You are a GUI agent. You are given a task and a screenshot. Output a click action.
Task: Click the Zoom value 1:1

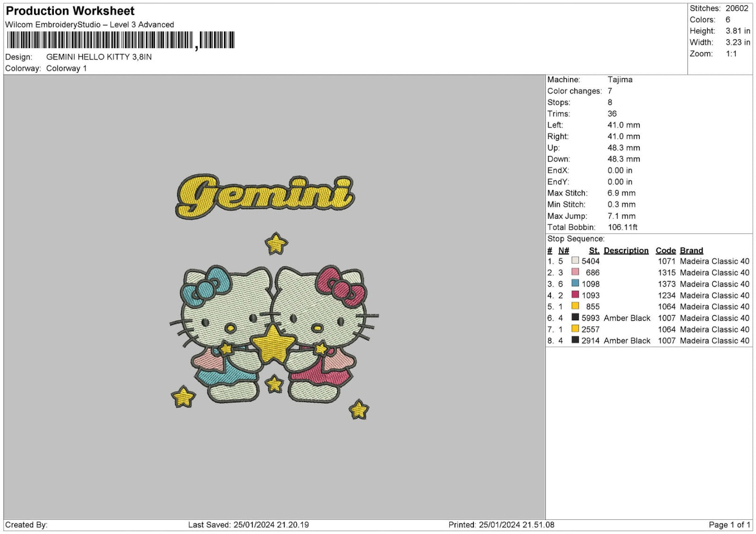tap(731, 54)
